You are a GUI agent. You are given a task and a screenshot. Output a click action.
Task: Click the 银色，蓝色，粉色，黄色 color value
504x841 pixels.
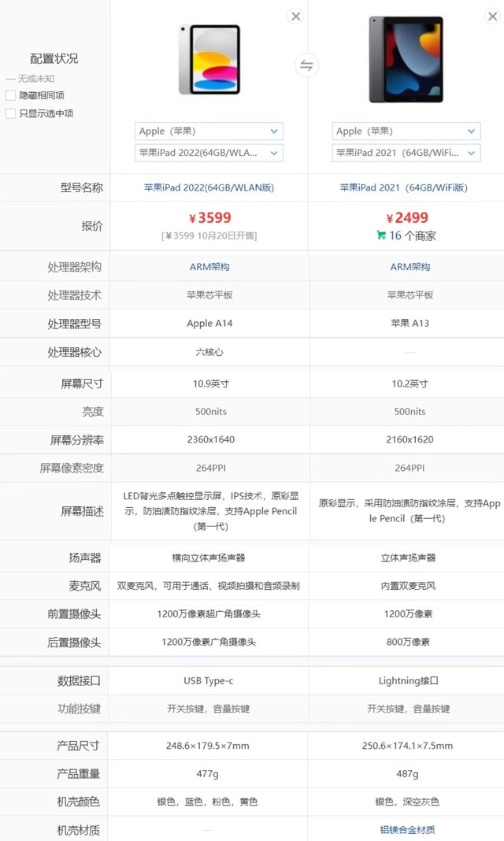point(207,802)
